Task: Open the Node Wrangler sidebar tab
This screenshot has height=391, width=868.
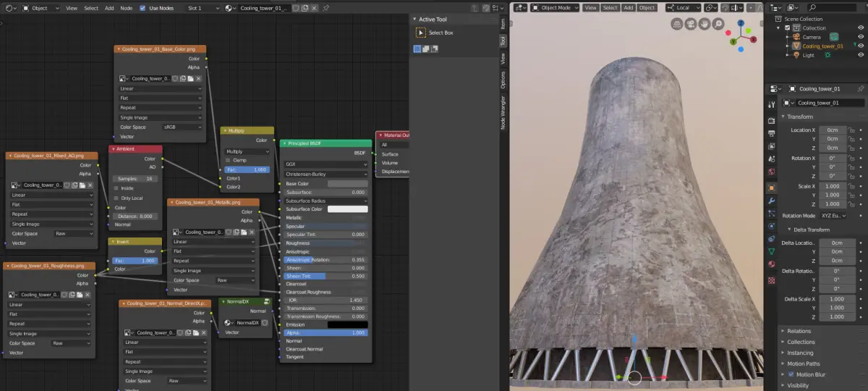Action: pos(503,112)
